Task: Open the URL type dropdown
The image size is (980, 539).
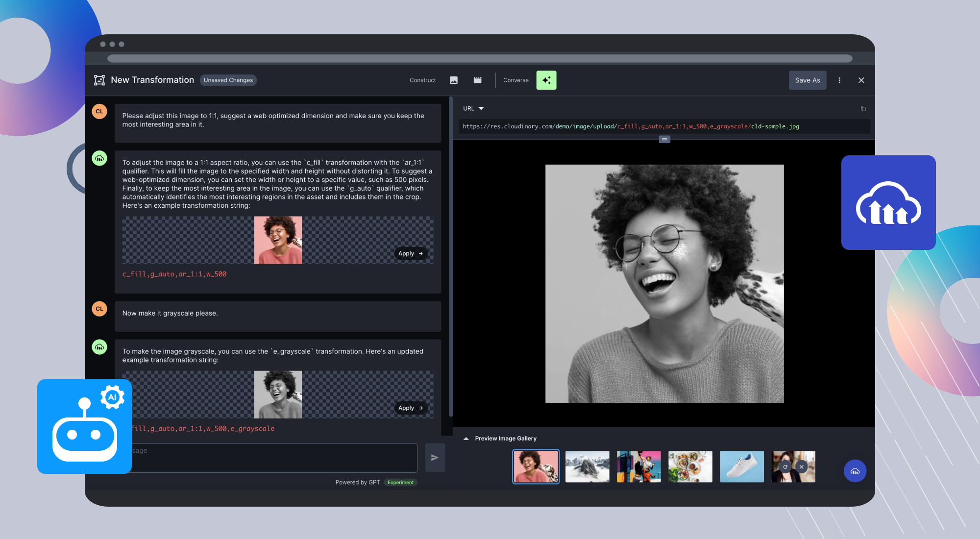Action: pyautogui.click(x=473, y=108)
